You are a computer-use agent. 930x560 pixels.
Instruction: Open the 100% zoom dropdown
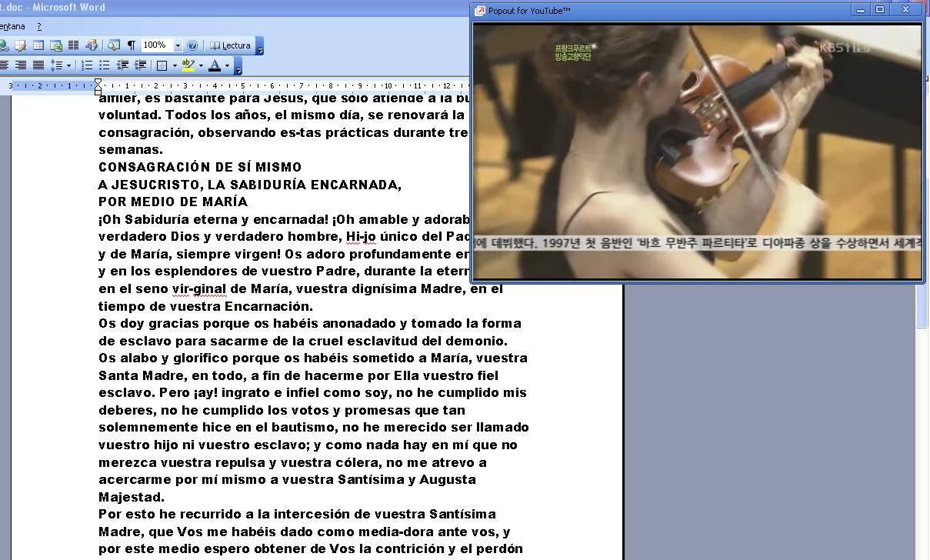click(178, 45)
